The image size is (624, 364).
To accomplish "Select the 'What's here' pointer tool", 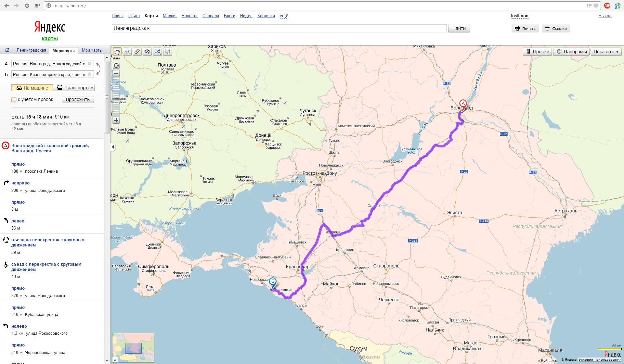I will [x=167, y=52].
